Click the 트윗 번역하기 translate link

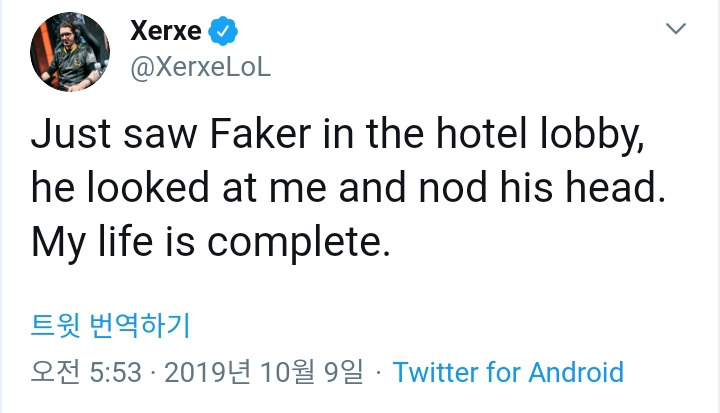[x=111, y=326]
